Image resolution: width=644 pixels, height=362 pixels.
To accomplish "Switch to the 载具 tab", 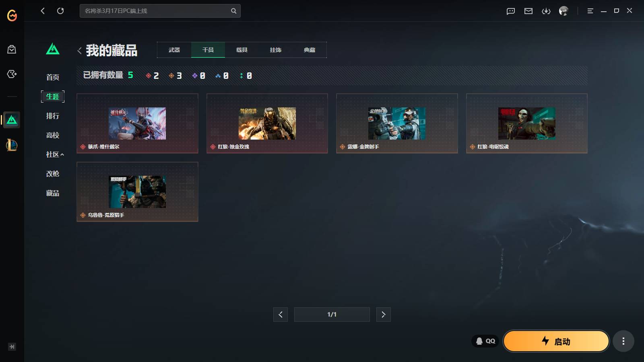I will 242,50.
